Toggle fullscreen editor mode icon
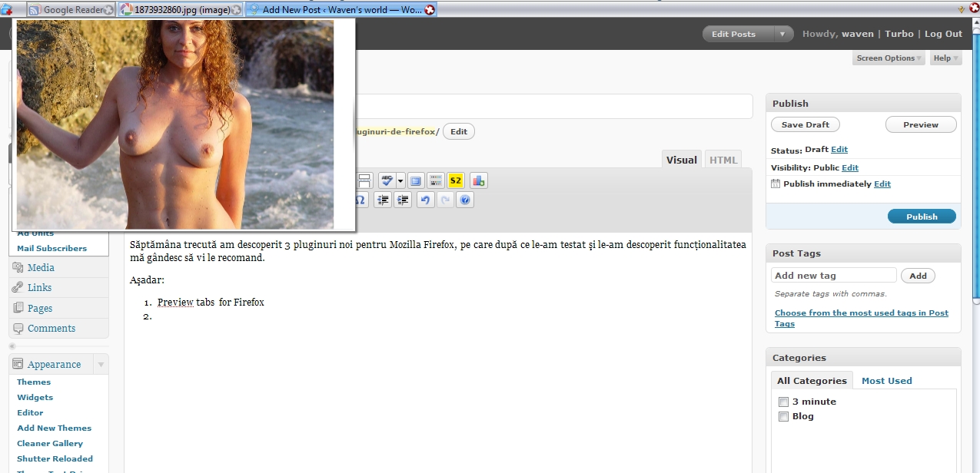The image size is (980, 473). 416,181
